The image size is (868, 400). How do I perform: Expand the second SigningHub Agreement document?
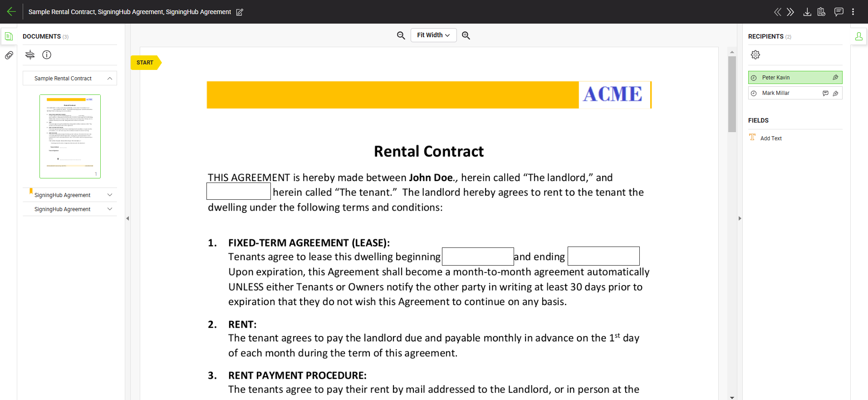(x=109, y=209)
